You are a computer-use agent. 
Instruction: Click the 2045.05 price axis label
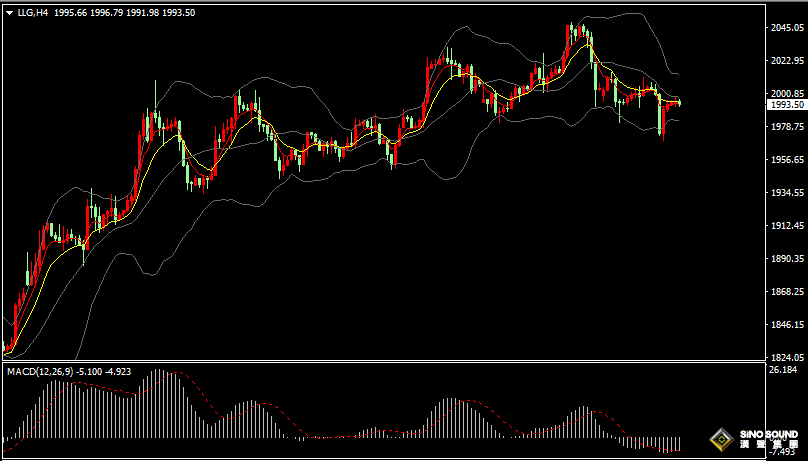[x=787, y=28]
